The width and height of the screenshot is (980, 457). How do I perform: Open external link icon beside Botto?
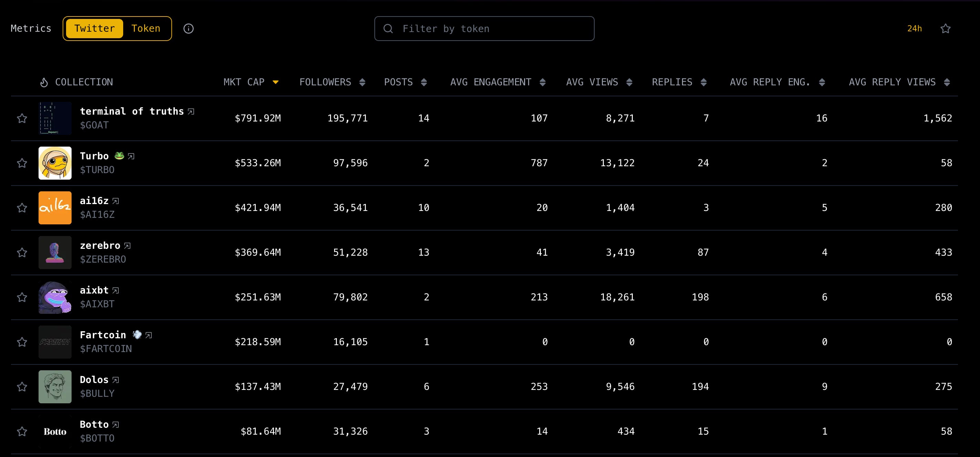[116, 425]
